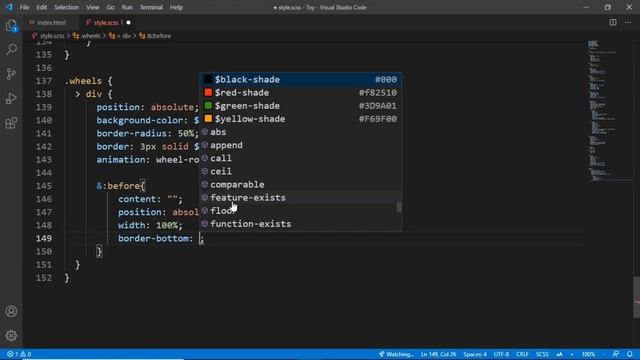Click the editor vertical scrollbar thumb
Viewport: 640px width, 360px height.
tap(636, 297)
